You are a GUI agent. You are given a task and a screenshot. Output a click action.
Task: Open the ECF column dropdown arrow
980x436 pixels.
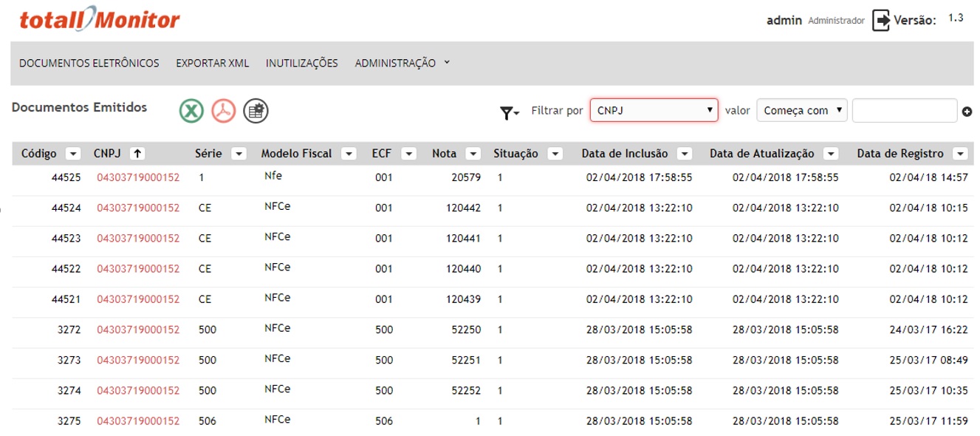[x=408, y=154]
